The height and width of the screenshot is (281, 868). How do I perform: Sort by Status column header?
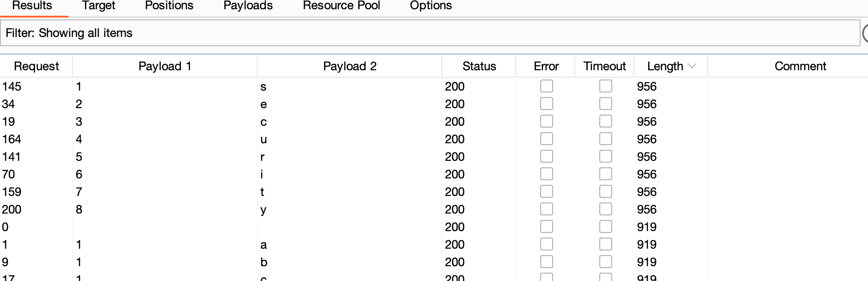(479, 66)
